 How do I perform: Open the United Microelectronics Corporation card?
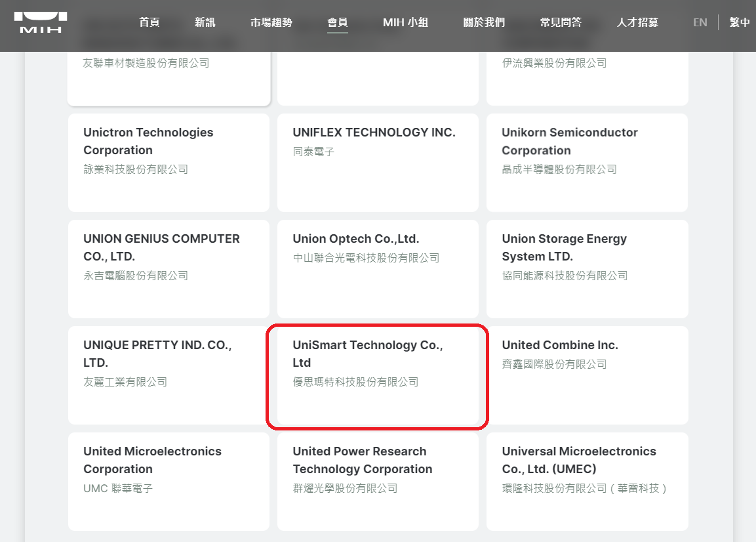[x=169, y=481]
